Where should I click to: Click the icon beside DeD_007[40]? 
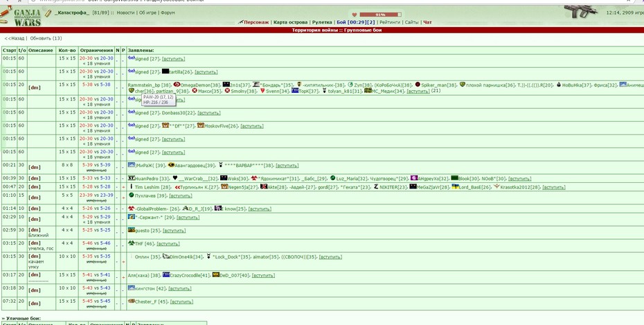tap(216, 275)
